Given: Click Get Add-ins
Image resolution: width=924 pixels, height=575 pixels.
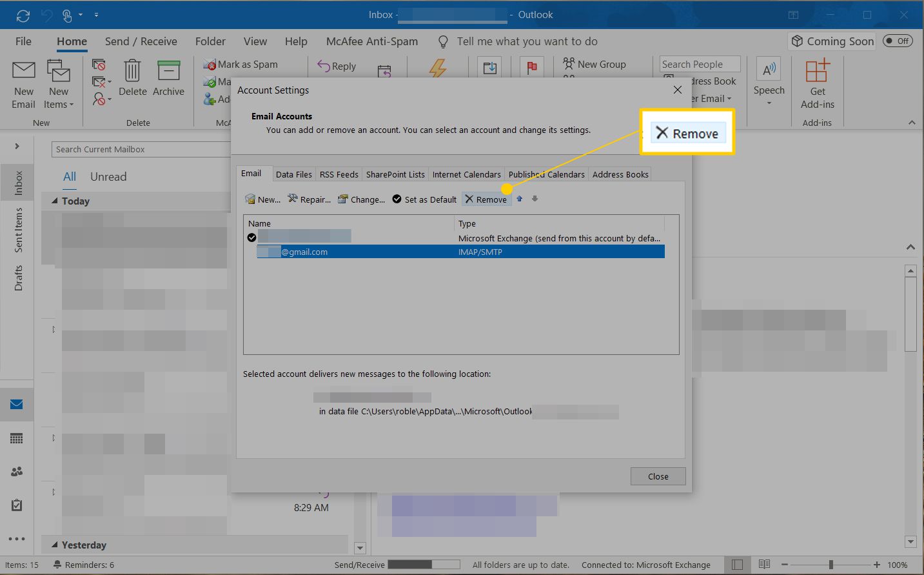Looking at the screenshot, I should pos(818,84).
